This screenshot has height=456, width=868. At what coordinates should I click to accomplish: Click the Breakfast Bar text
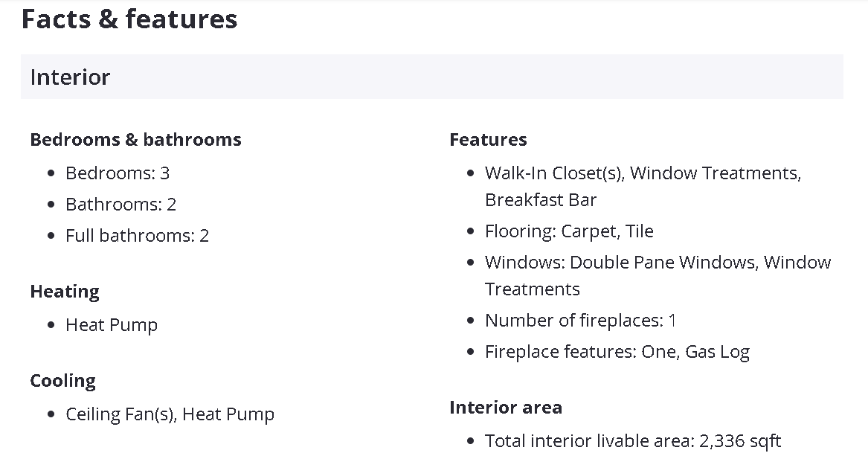coord(541,200)
